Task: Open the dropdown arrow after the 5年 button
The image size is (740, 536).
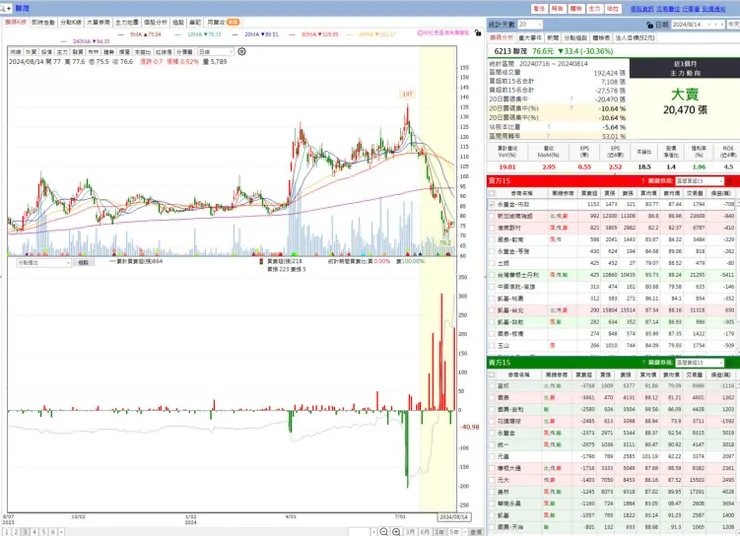Action: pos(463,532)
